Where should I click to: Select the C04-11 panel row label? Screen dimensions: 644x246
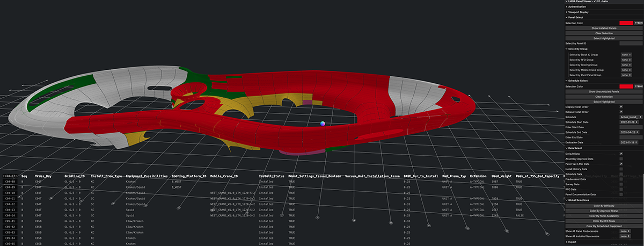click(x=9, y=199)
